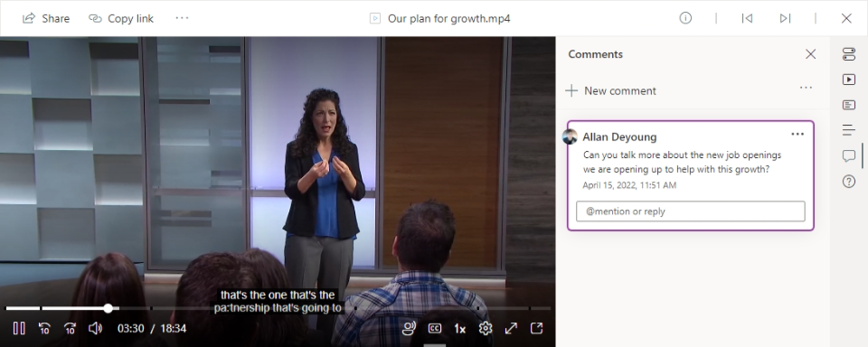
Task: Skip forward 10 seconds
Action: (70, 328)
